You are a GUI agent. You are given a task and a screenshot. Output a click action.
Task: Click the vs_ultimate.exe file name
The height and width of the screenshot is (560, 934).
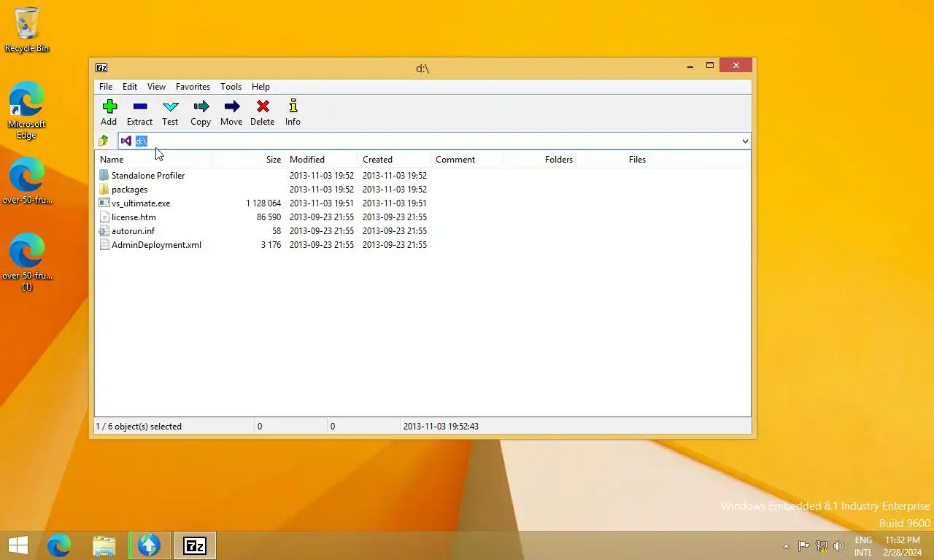(141, 203)
